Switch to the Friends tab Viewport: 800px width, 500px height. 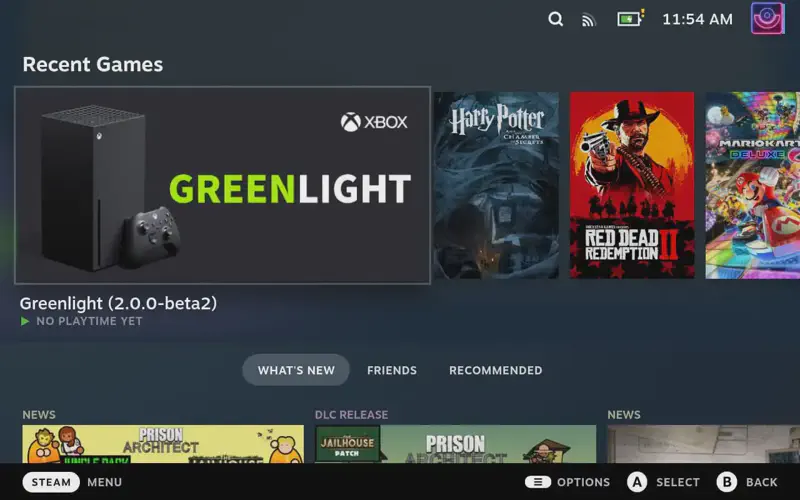(392, 370)
